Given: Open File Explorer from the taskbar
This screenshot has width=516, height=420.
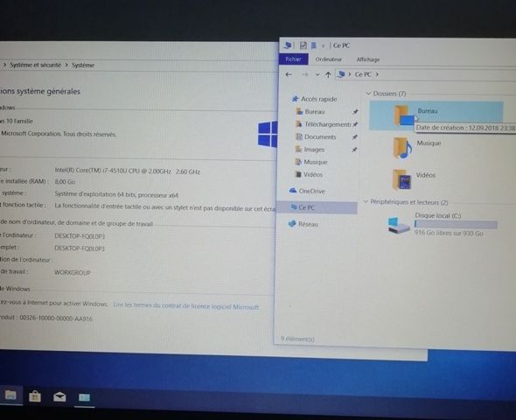Looking at the screenshot, I should (10, 395).
